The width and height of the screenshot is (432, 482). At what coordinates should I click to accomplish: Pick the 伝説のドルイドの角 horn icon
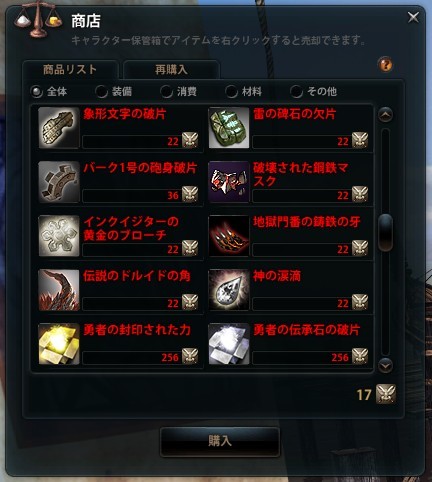59,290
